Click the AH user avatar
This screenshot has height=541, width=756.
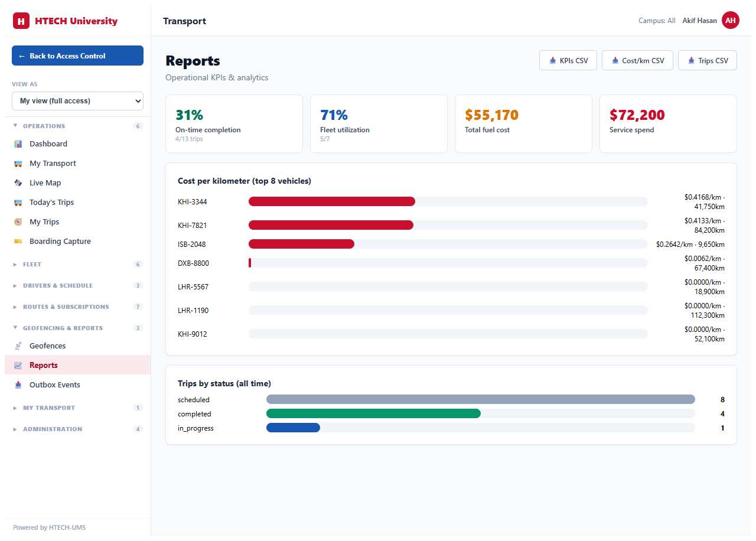pyautogui.click(x=731, y=21)
